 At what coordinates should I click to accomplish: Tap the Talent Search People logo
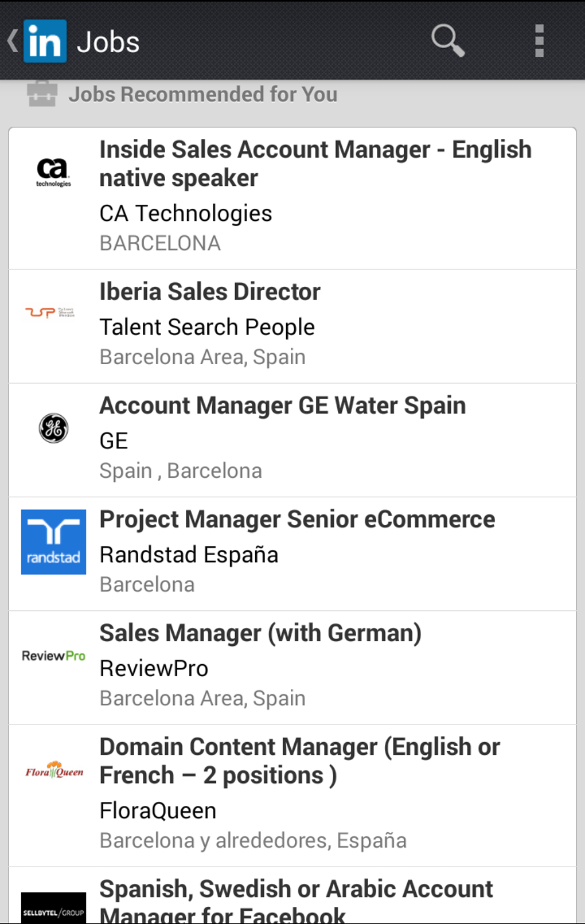[x=50, y=313]
